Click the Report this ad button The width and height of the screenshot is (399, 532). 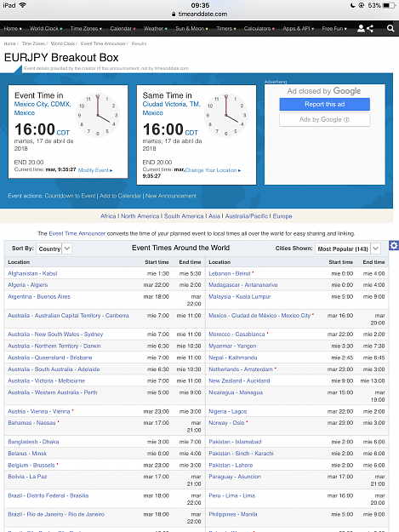coord(324,104)
